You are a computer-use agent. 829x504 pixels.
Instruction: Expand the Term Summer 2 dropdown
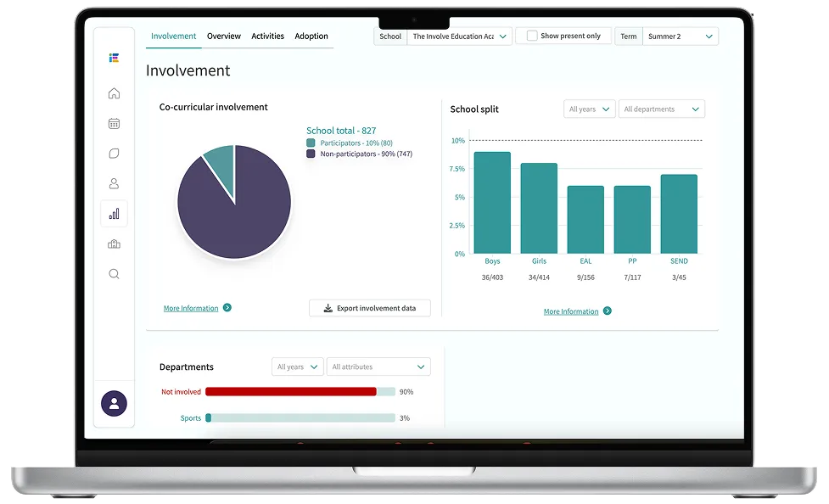(680, 36)
